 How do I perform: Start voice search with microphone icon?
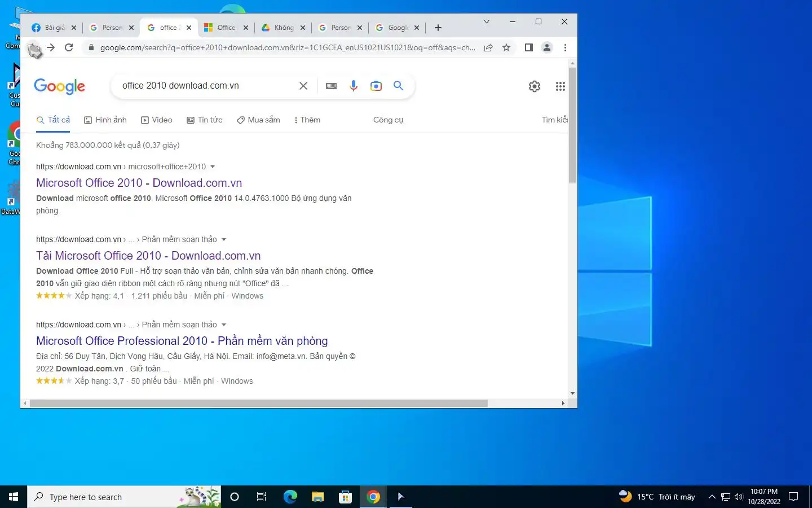[x=354, y=86]
